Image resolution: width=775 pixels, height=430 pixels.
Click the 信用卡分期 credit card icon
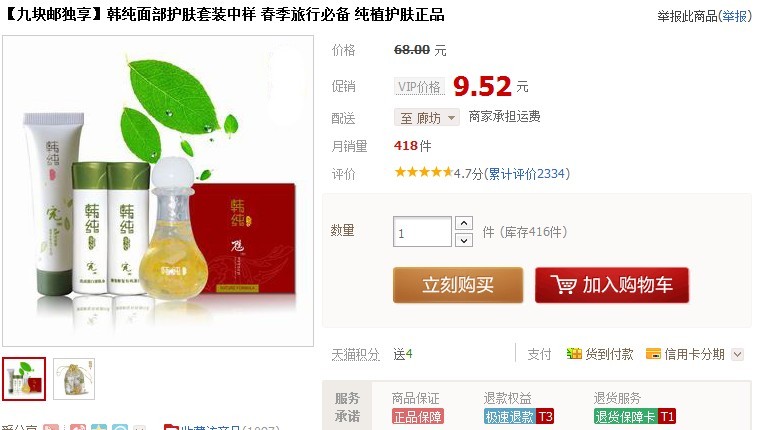click(653, 354)
